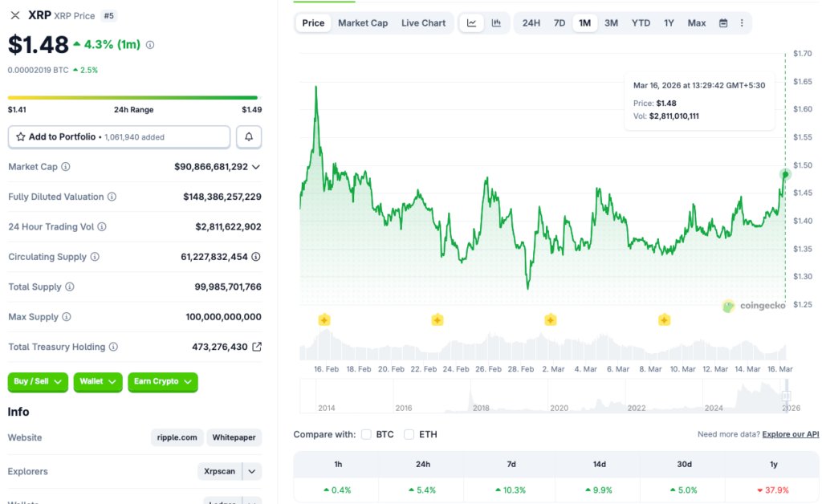Image resolution: width=822 pixels, height=504 pixels.
Task: Expand the Market Cap value dropdown
Action: tap(257, 167)
